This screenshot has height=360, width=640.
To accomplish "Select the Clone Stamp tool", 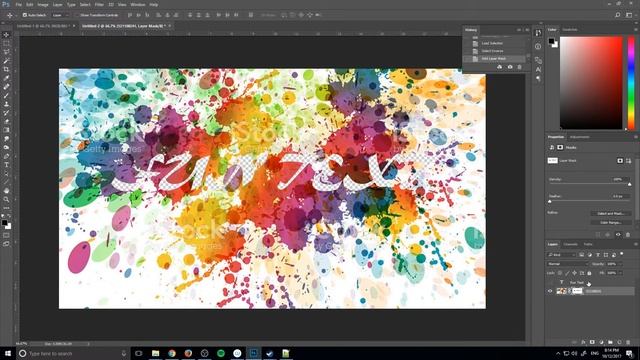I will click(x=6, y=104).
